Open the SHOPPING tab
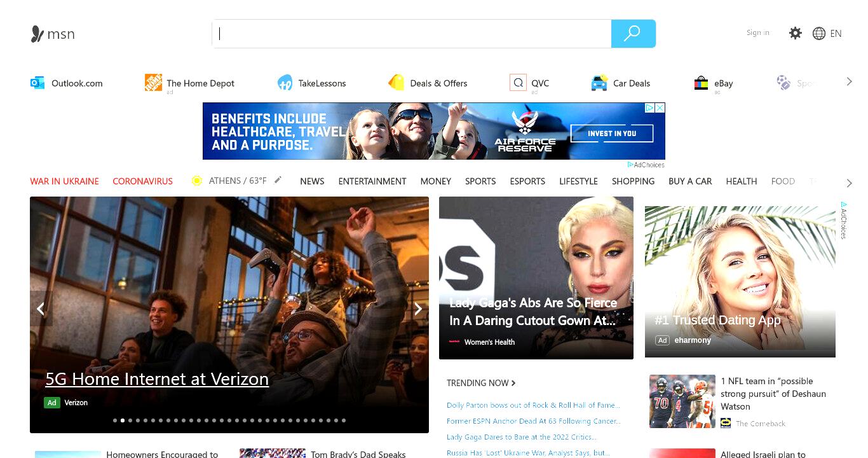Screen dimensions: 868x458 pyautogui.click(x=633, y=181)
